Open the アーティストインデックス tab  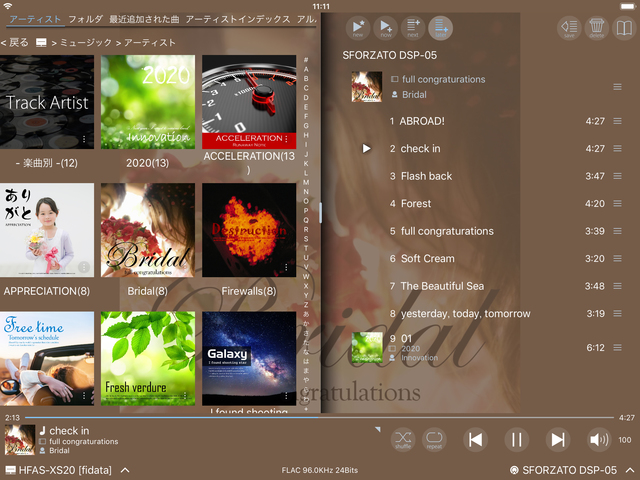click(238, 19)
